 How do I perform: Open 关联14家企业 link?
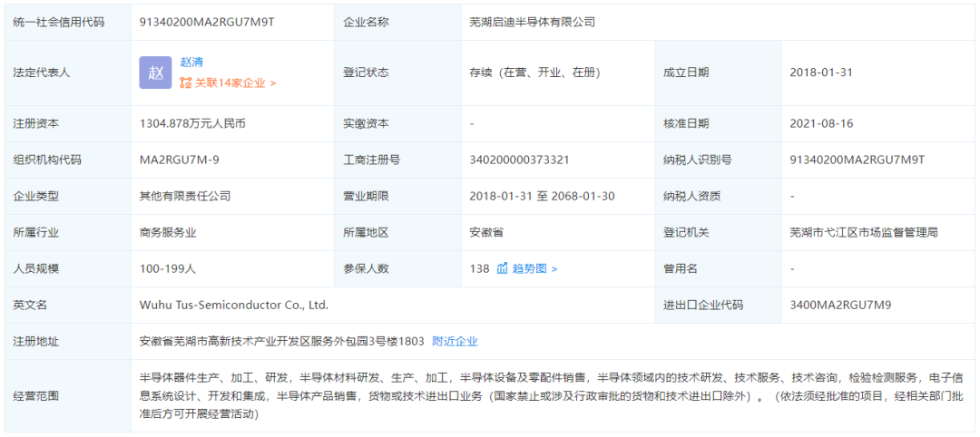(x=235, y=83)
